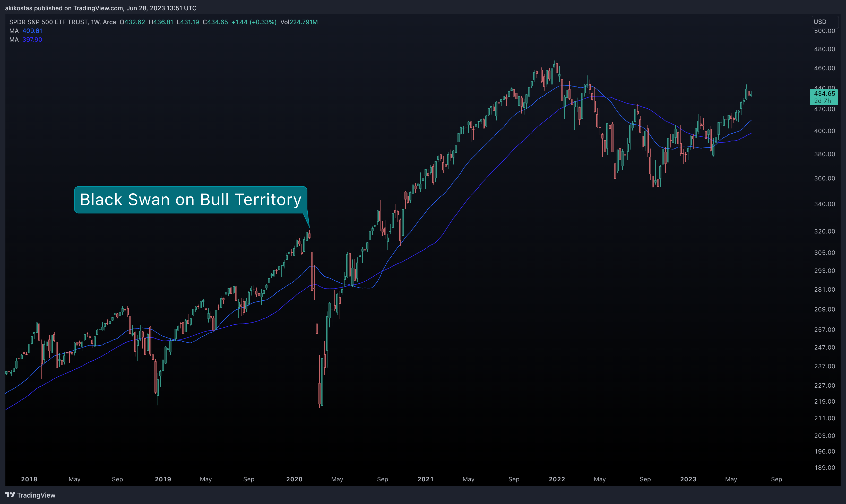
Task: Click the 360.00 price axis label
Action: click(824, 178)
